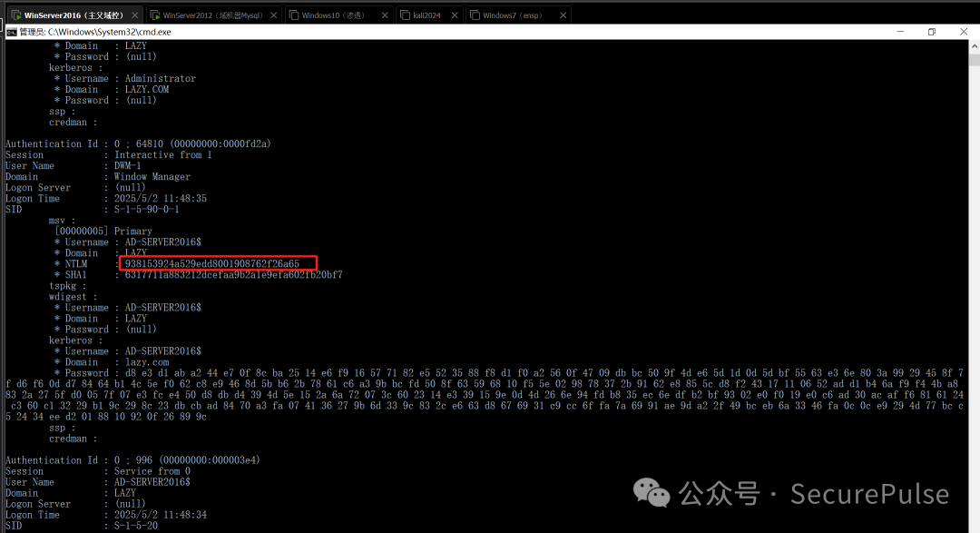
Task: Click the kerberos Password (null) under Administrator
Action: click(x=142, y=100)
